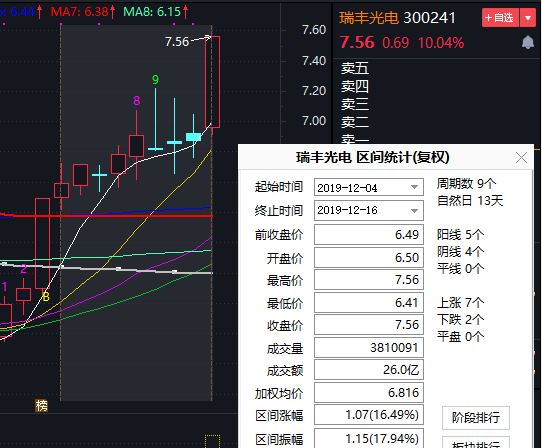Select the magenta 8 sequence marker
The width and height of the screenshot is (542, 448).
[x=137, y=101]
